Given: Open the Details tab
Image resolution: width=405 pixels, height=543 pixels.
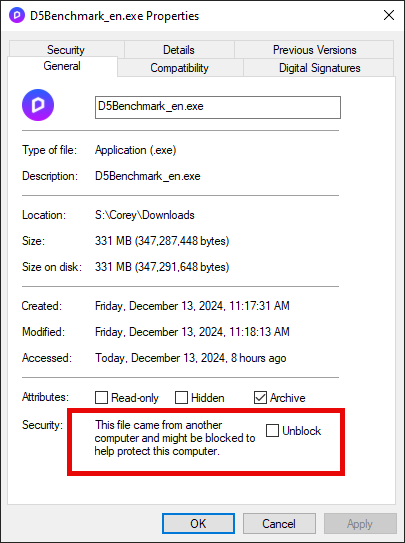Looking at the screenshot, I should point(179,50).
